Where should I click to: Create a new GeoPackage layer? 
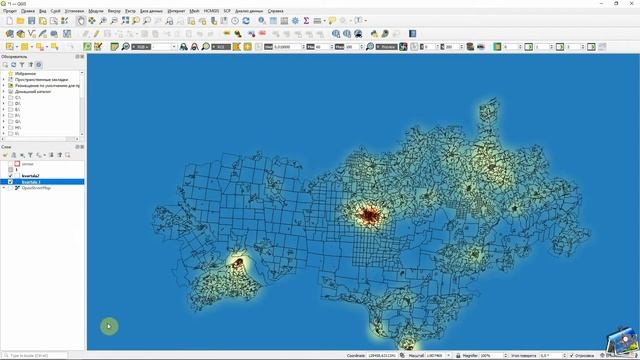pos(20,34)
